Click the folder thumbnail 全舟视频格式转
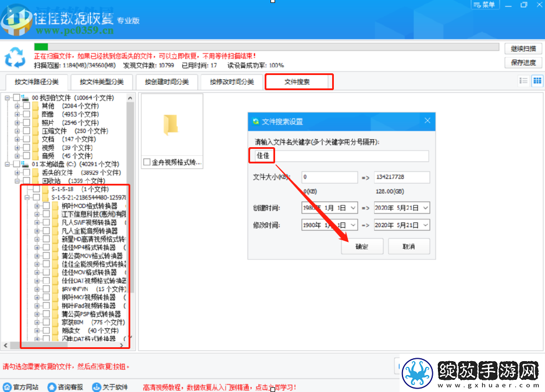545x392 pixels. (x=170, y=125)
